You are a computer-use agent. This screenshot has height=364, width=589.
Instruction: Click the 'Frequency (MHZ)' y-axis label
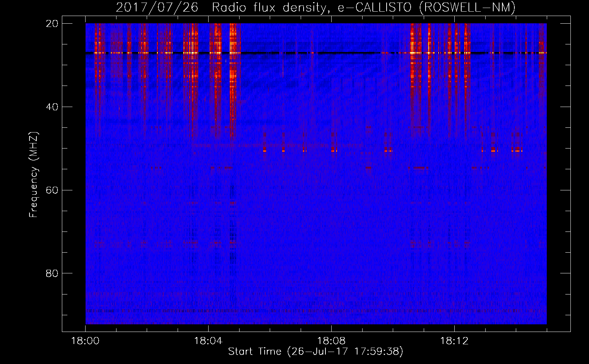click(x=33, y=175)
